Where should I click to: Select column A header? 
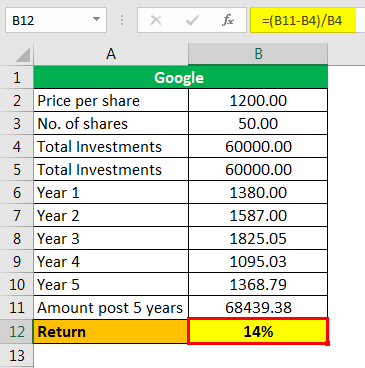coord(111,54)
